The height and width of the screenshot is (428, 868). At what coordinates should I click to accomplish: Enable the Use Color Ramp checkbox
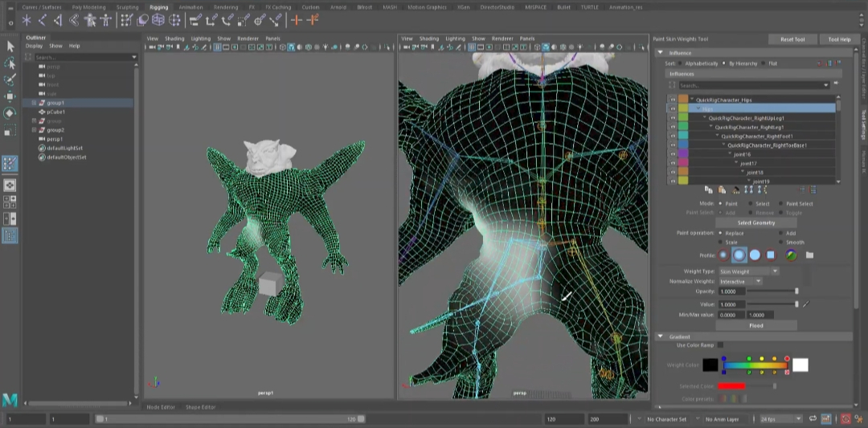[x=720, y=345]
